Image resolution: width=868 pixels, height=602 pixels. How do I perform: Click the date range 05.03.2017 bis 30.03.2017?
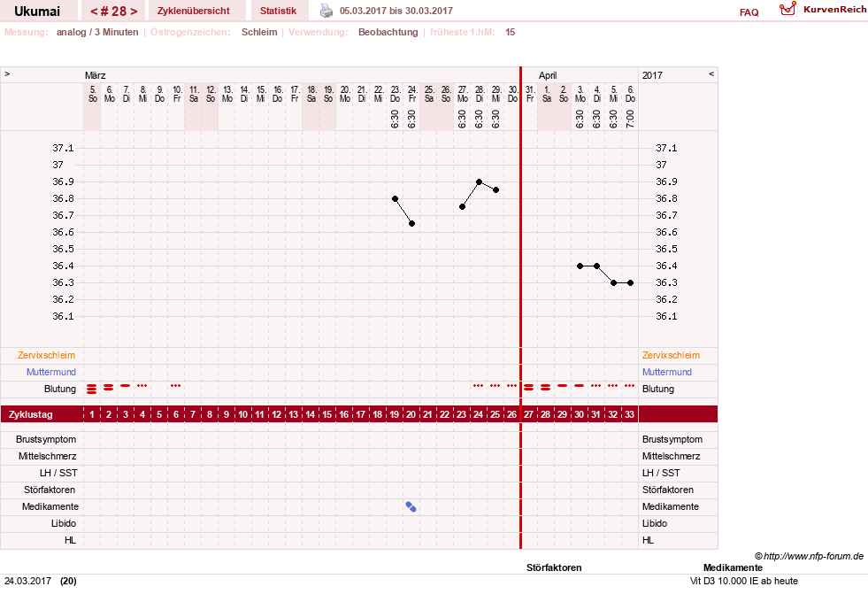[396, 11]
